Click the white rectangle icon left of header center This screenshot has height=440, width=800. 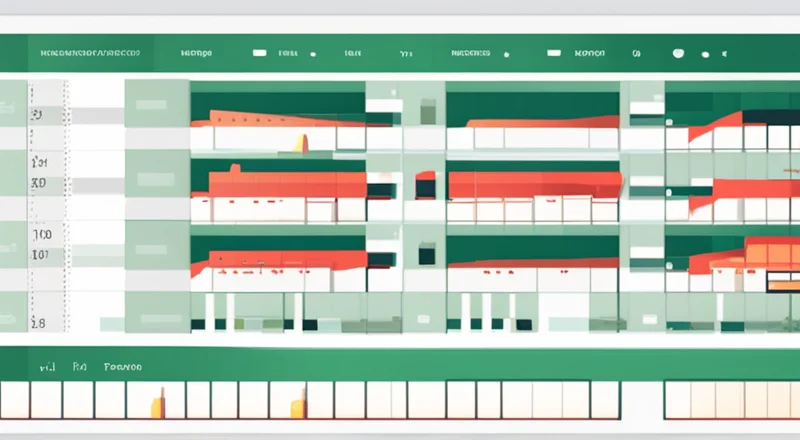tap(260, 50)
